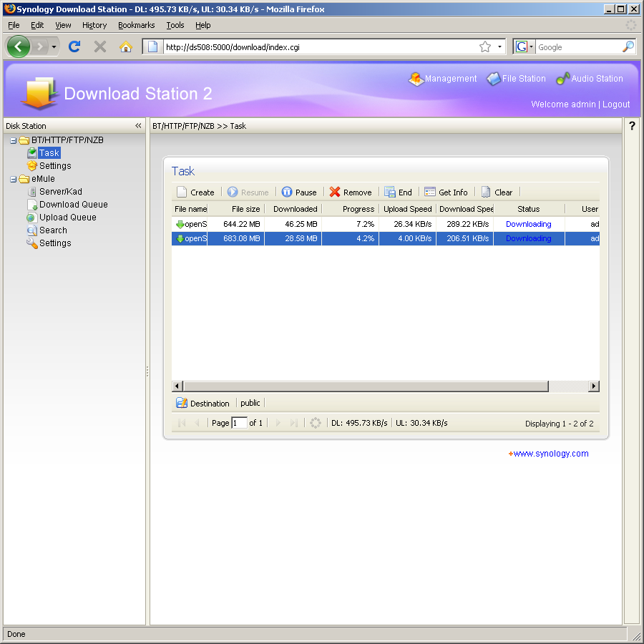This screenshot has height=644, width=644.
Task: Open eMule Upload Queue
Action: pyautogui.click(x=68, y=218)
